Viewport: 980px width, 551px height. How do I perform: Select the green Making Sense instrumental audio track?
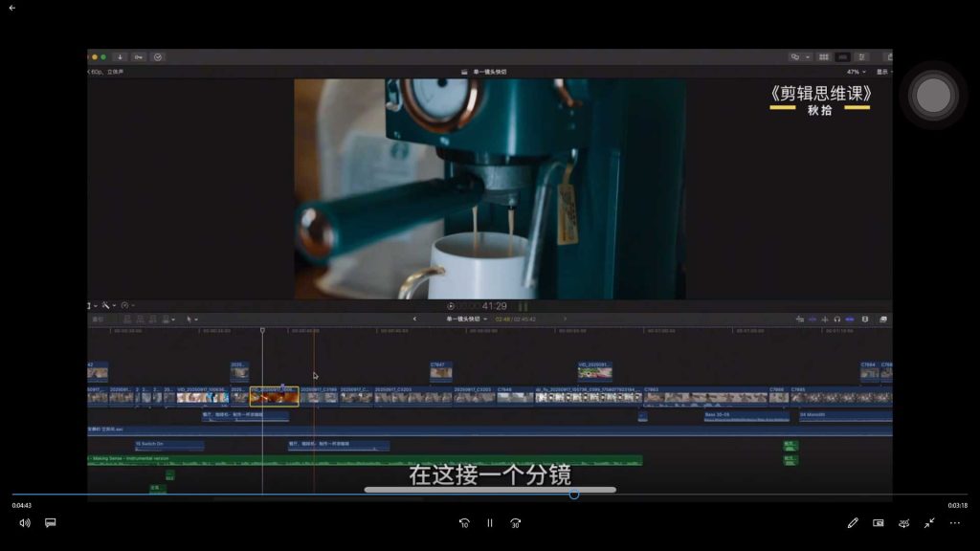click(365, 460)
